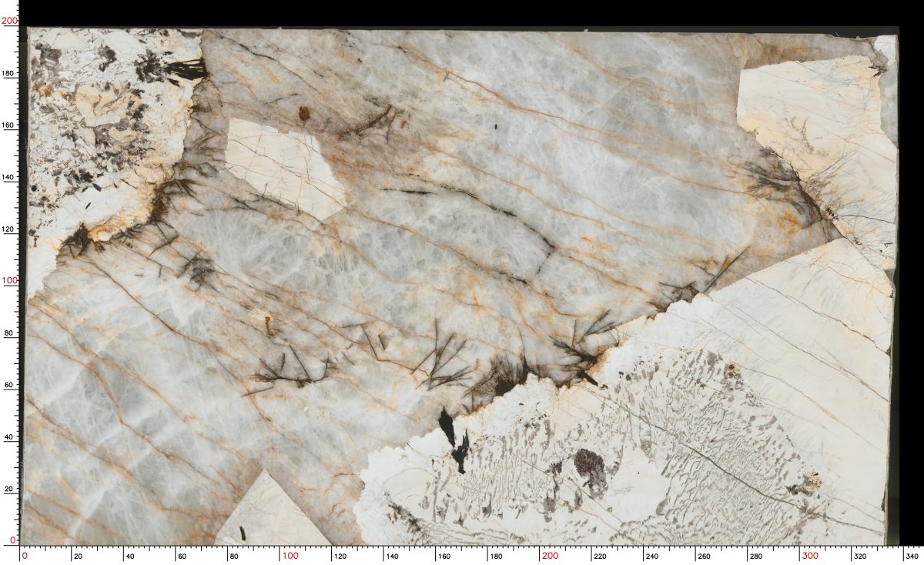The width and height of the screenshot is (924, 565).
Task: Click the red 300 label on bottom ruler
Action: coord(810,556)
